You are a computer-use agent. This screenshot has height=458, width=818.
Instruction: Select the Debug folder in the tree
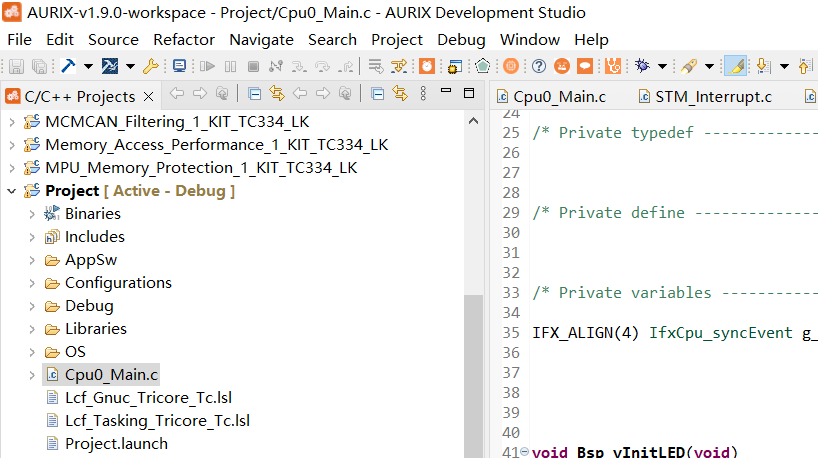click(x=89, y=306)
